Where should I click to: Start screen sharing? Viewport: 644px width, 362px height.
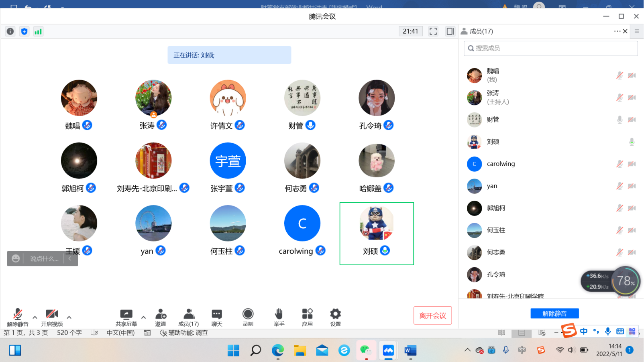pos(126,317)
